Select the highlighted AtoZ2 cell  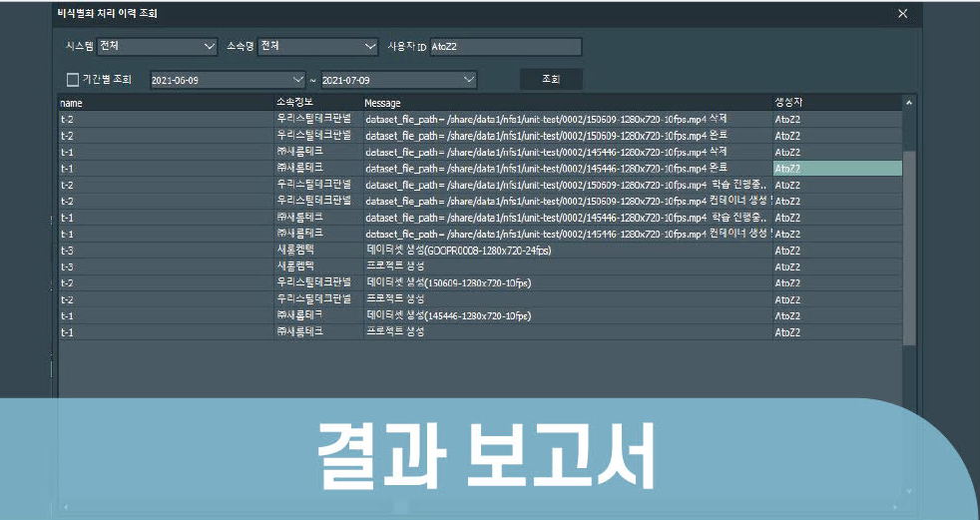click(x=836, y=169)
